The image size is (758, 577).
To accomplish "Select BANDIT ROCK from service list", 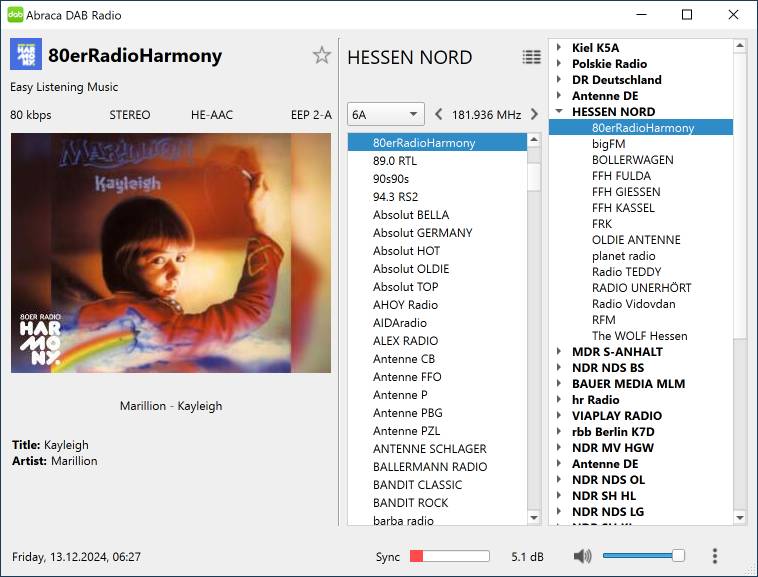I will click(410, 503).
